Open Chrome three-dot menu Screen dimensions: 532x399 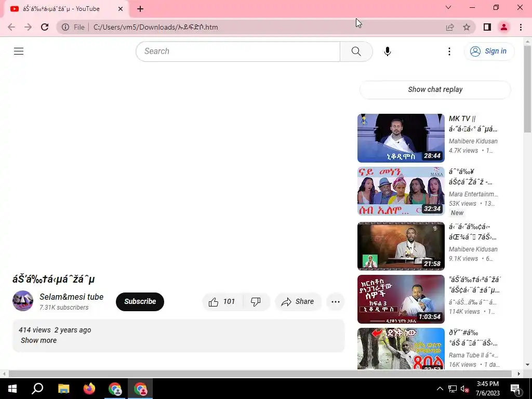pyautogui.click(x=521, y=27)
